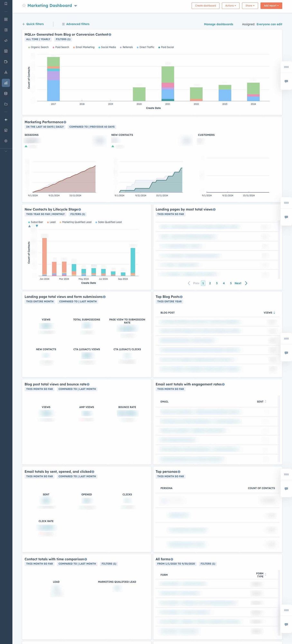Open the Manage dashboards link
The width and height of the screenshot is (292, 644).
[218, 24]
